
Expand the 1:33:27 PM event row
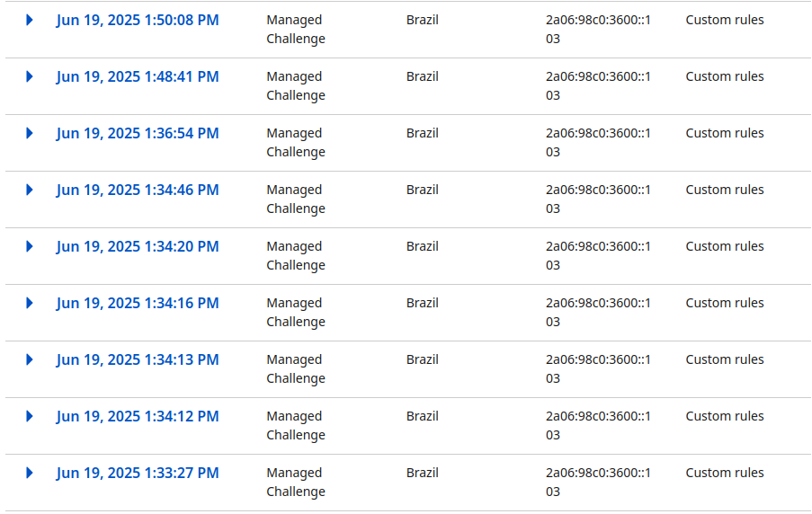[x=30, y=473]
